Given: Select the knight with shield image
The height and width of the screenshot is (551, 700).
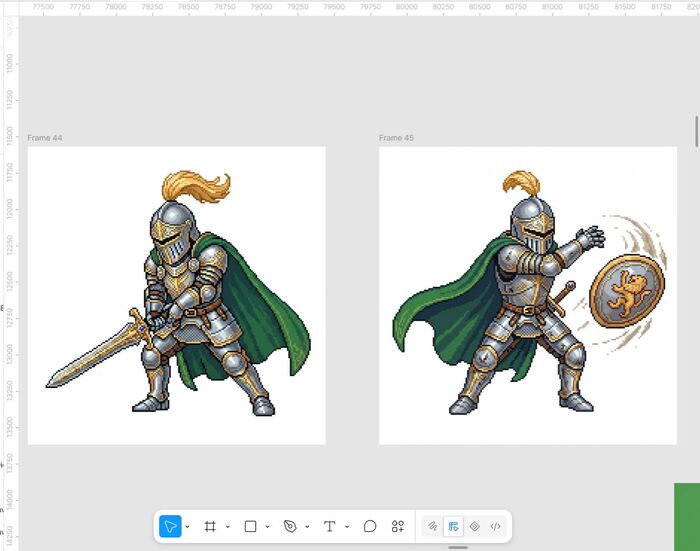Looking at the screenshot, I should tap(528, 296).
